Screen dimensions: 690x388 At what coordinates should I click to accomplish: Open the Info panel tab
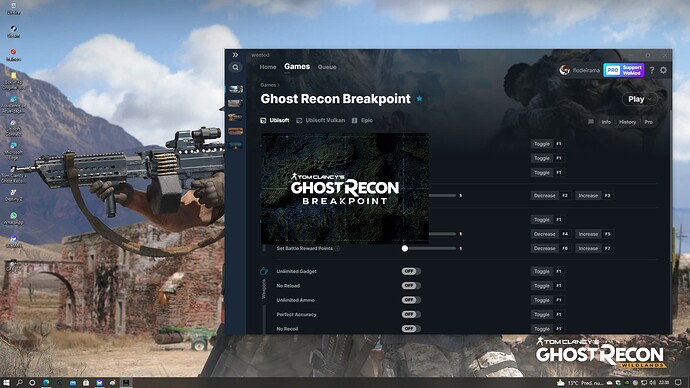pos(606,122)
